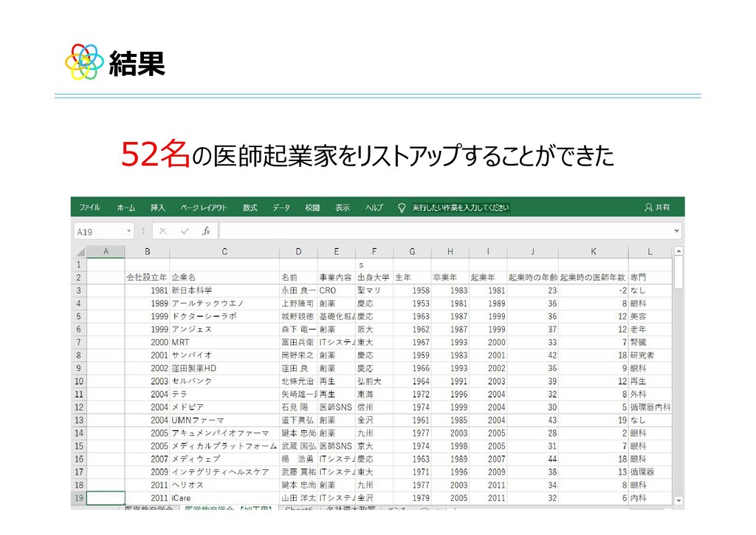The width and height of the screenshot is (756, 535).
Task: Click the cell containing メディカルプラットフォーム
Action: click(x=224, y=446)
